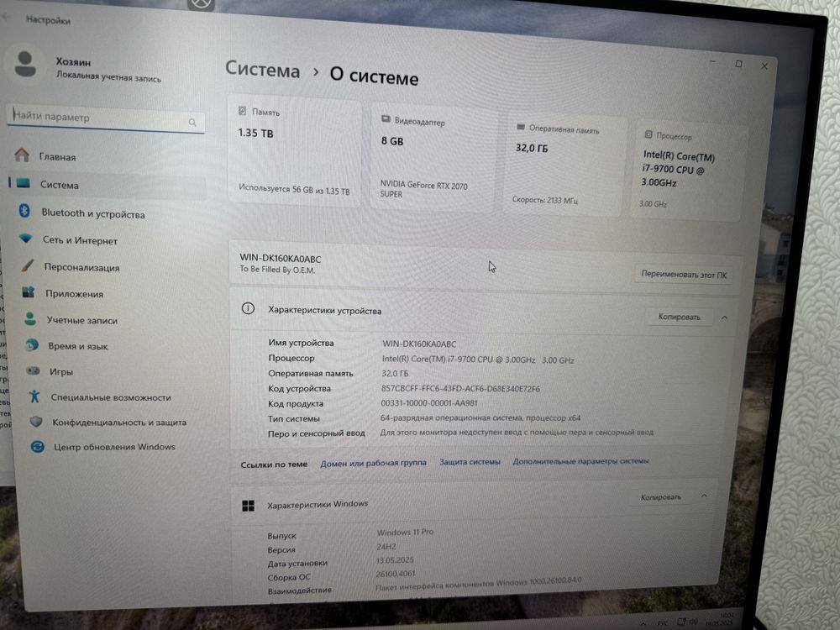Click the info icon beside Характеристики устройства
This screenshot has height=630, width=840.
[248, 308]
